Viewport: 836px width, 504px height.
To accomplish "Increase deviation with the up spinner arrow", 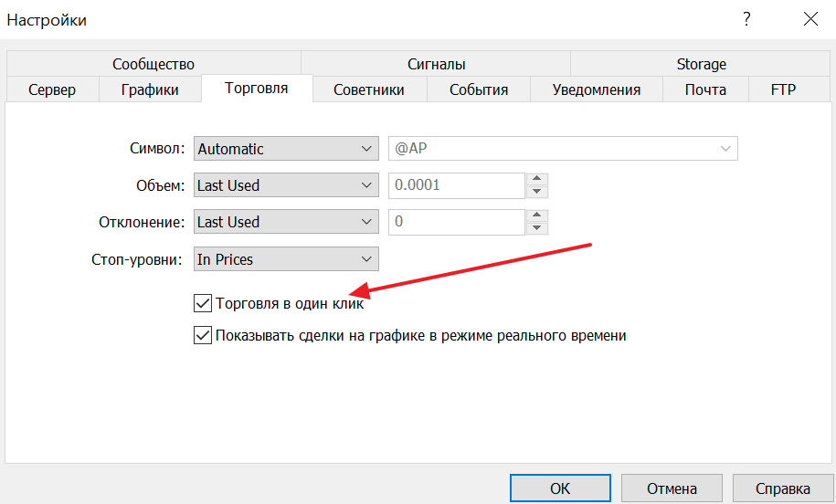I will click(x=537, y=215).
